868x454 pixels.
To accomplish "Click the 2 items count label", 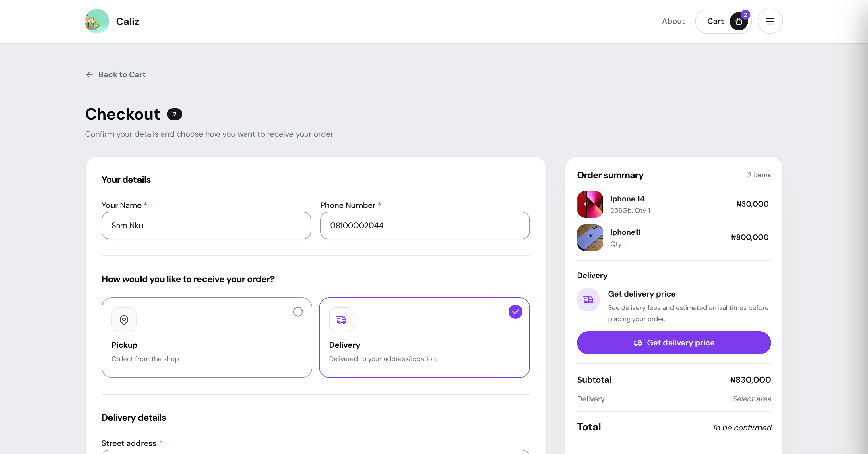I will click(759, 175).
